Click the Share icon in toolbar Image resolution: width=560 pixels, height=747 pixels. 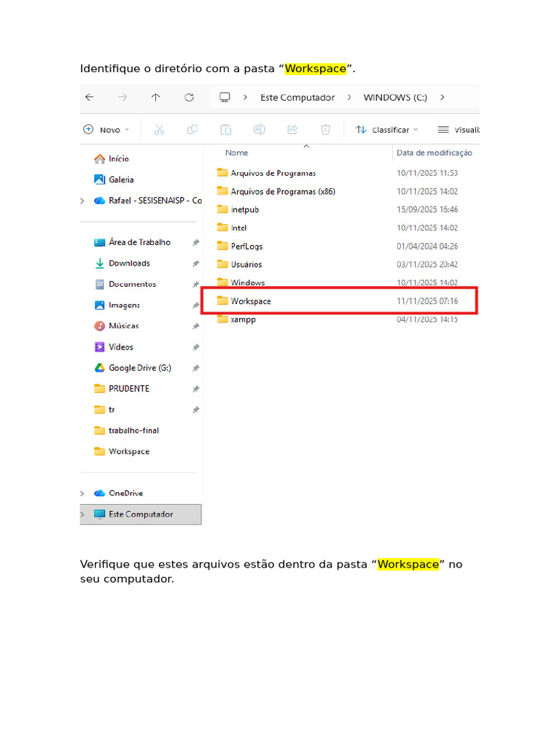(x=292, y=130)
